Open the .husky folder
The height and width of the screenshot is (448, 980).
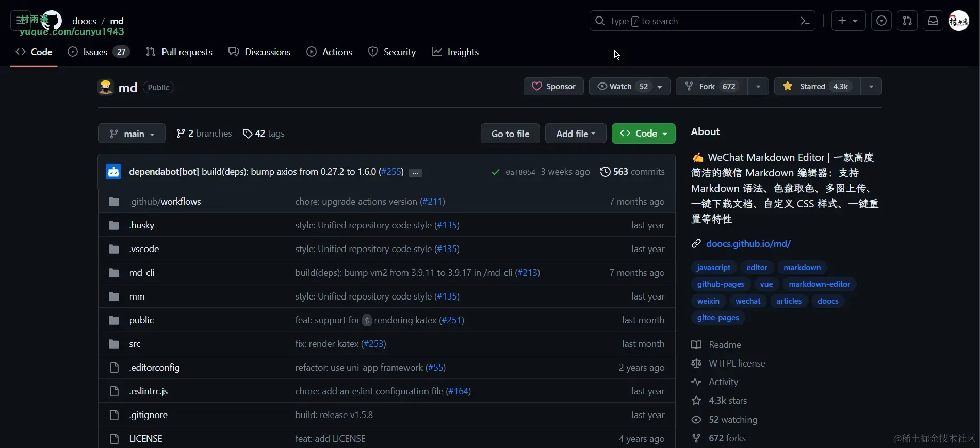pos(142,225)
